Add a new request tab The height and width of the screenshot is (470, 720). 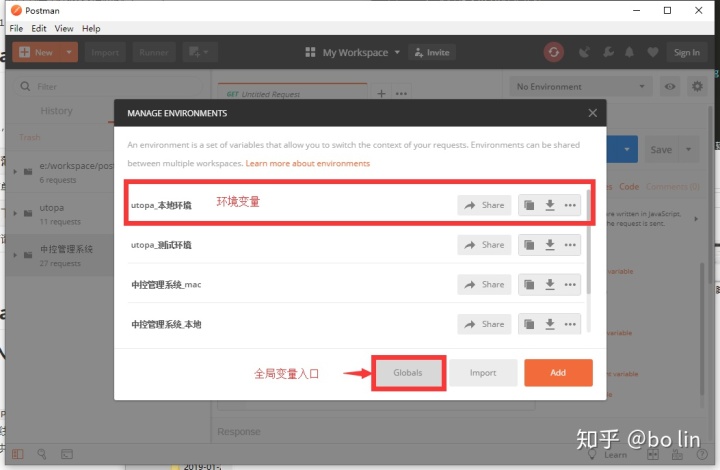(381, 93)
